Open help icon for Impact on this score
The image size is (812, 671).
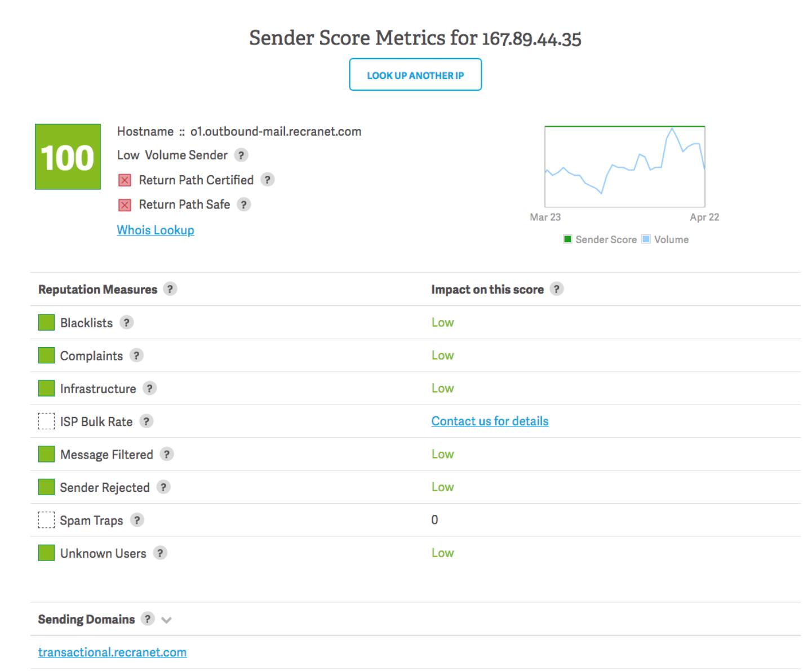coord(557,289)
